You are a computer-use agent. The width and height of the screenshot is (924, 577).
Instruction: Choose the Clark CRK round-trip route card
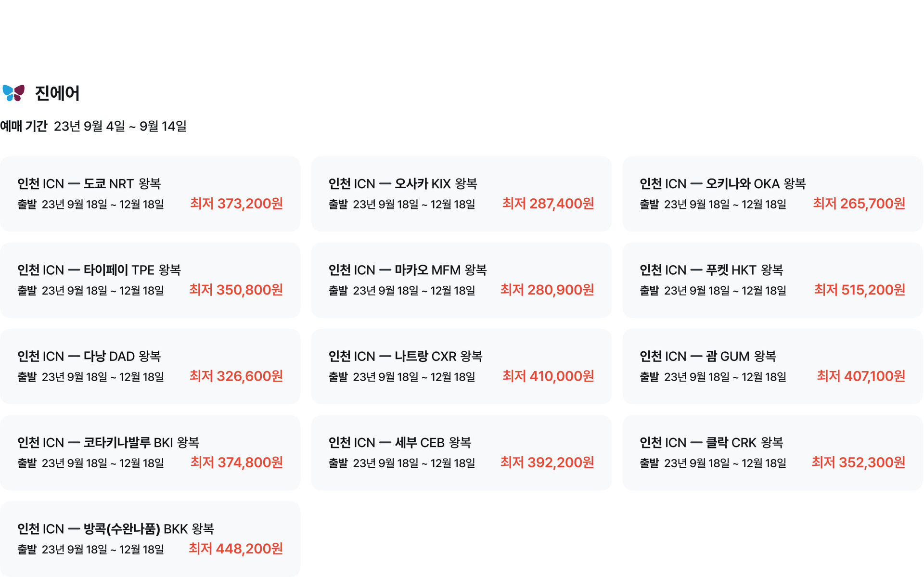(772, 452)
